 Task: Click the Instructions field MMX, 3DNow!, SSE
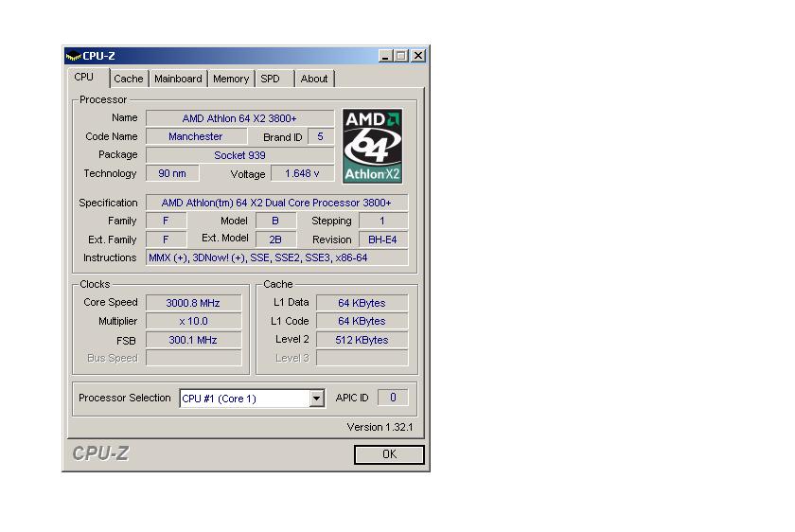pyautogui.click(x=276, y=257)
